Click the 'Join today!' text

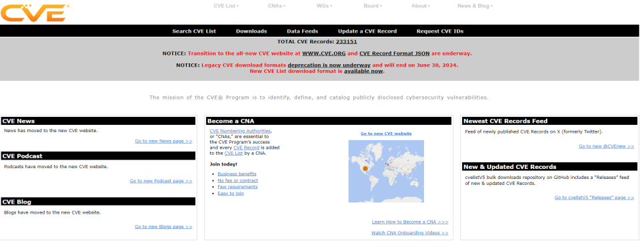pyautogui.click(x=223, y=164)
